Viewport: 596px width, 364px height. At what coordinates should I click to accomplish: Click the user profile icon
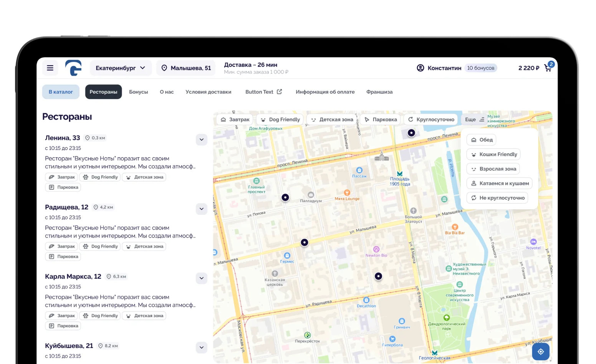(x=421, y=68)
